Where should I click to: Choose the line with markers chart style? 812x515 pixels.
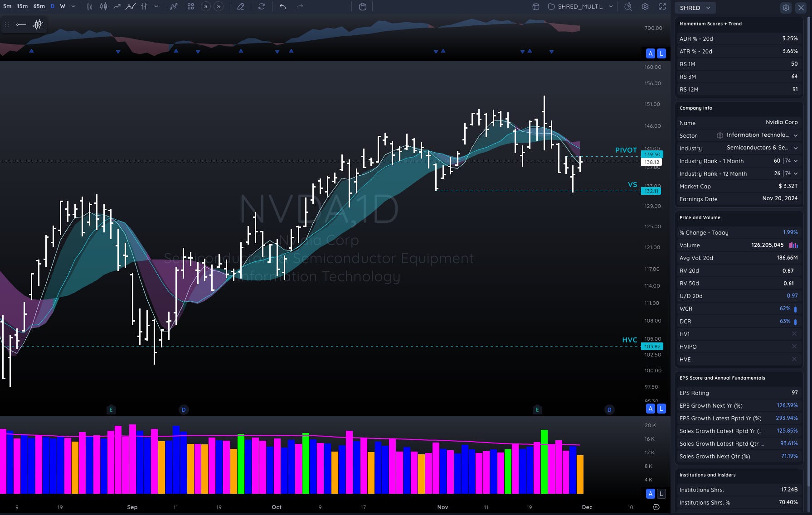tap(131, 6)
